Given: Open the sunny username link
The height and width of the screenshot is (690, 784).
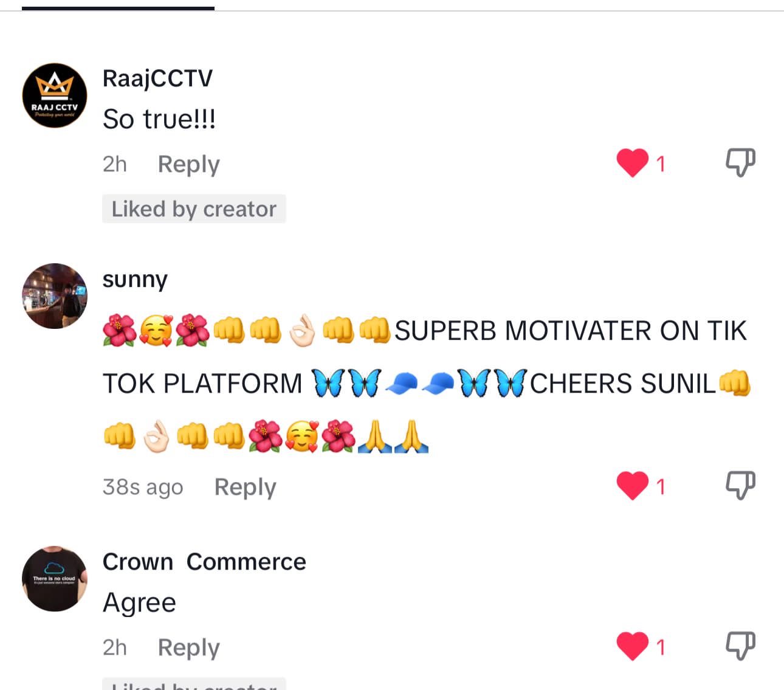Looking at the screenshot, I should point(135,280).
